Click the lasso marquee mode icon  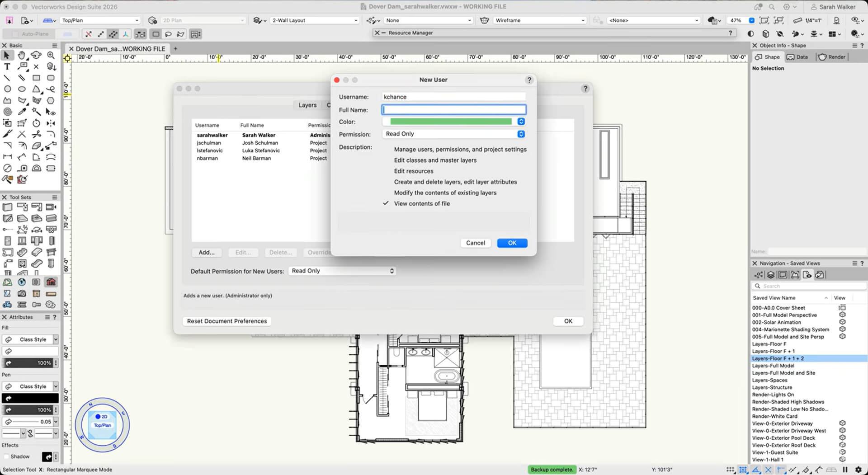[x=168, y=34]
